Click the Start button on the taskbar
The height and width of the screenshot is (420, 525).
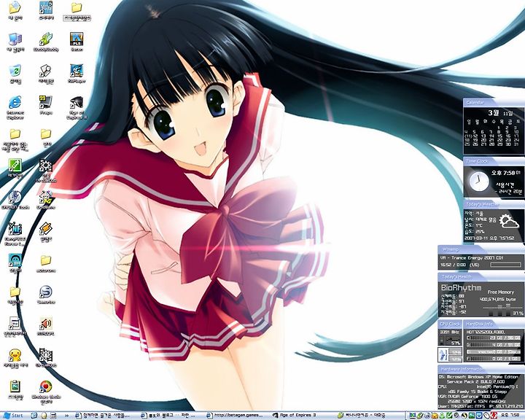click(x=12, y=416)
